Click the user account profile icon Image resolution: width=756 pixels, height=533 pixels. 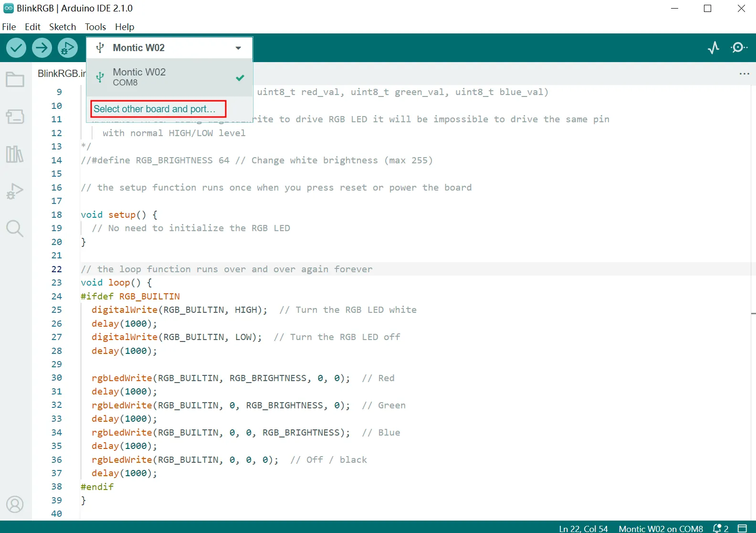click(15, 504)
